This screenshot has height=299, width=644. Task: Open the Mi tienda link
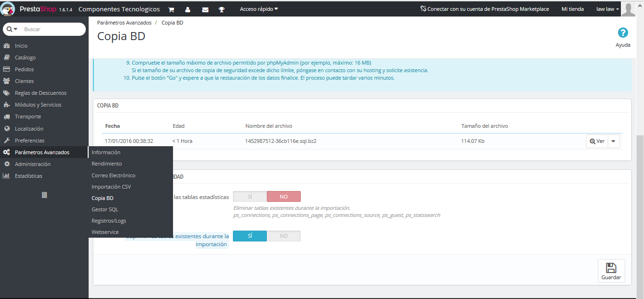click(572, 9)
